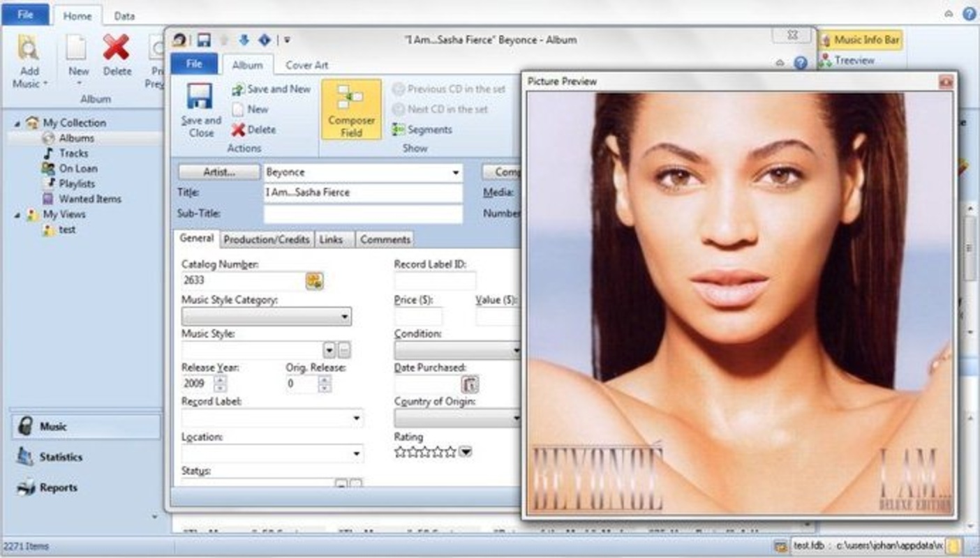The image size is (980, 558).
Task: Click the help icon in main window
Action: tap(970, 13)
